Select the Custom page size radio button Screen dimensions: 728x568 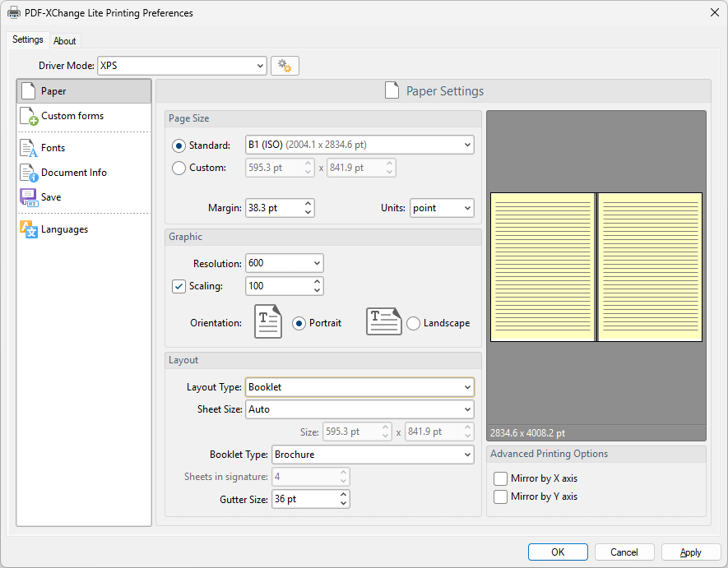pos(179,168)
